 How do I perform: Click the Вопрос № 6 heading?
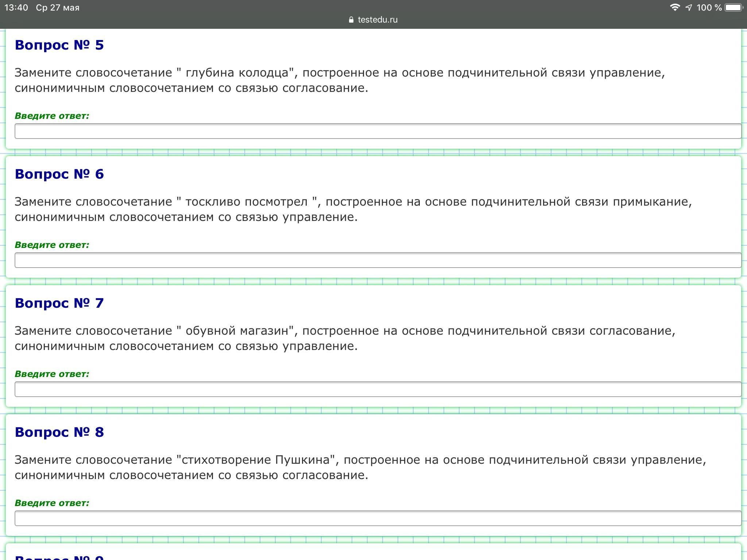(x=59, y=174)
